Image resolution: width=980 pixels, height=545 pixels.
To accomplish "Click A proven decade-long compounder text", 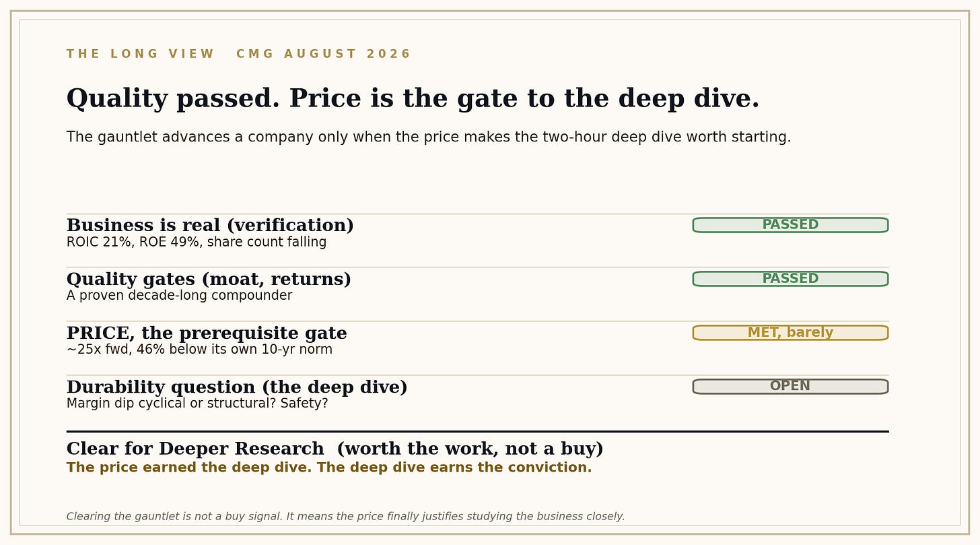I will click(179, 296).
